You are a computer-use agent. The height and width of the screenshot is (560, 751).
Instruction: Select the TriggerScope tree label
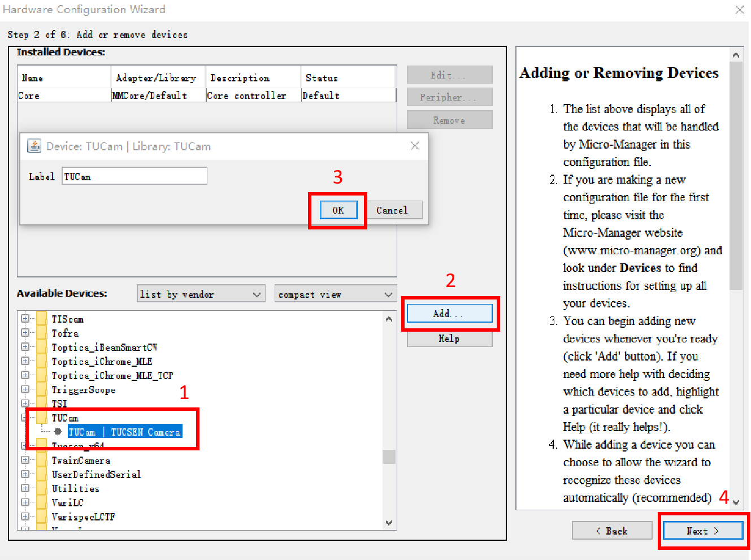tap(84, 389)
